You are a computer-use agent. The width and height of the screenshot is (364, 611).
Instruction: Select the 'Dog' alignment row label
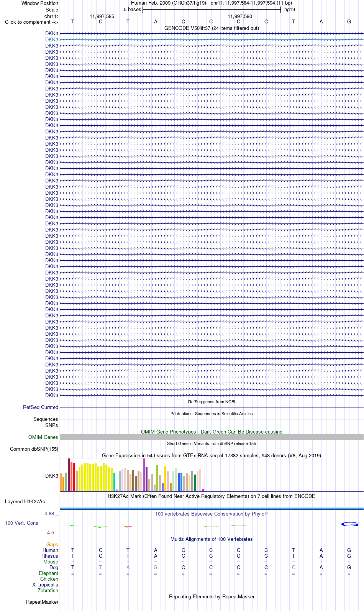point(54,567)
